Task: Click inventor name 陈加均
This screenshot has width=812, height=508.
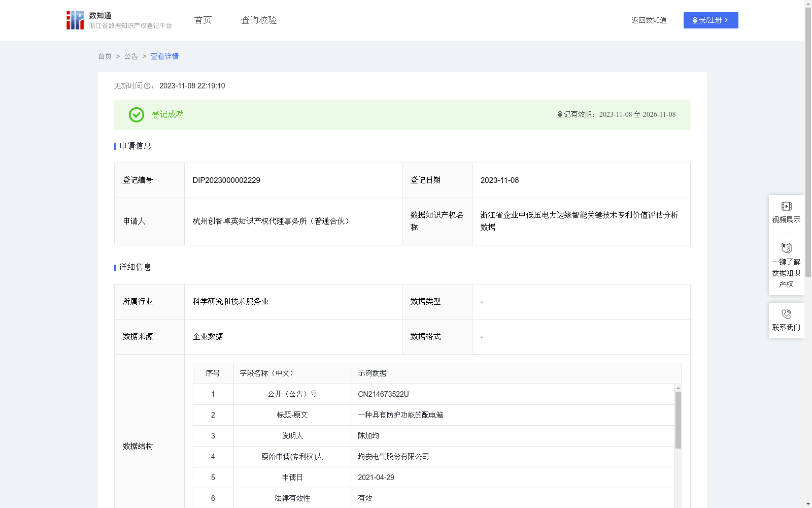Action: (x=368, y=436)
